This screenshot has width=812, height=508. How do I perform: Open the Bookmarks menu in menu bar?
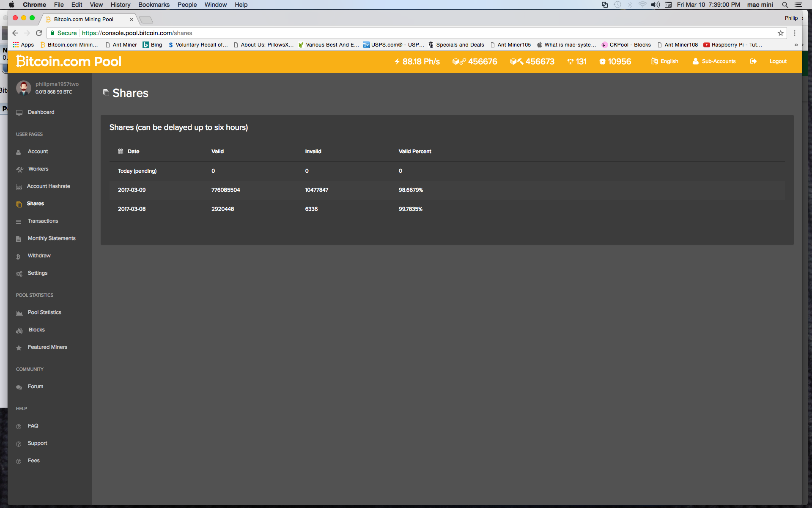pyautogui.click(x=154, y=5)
